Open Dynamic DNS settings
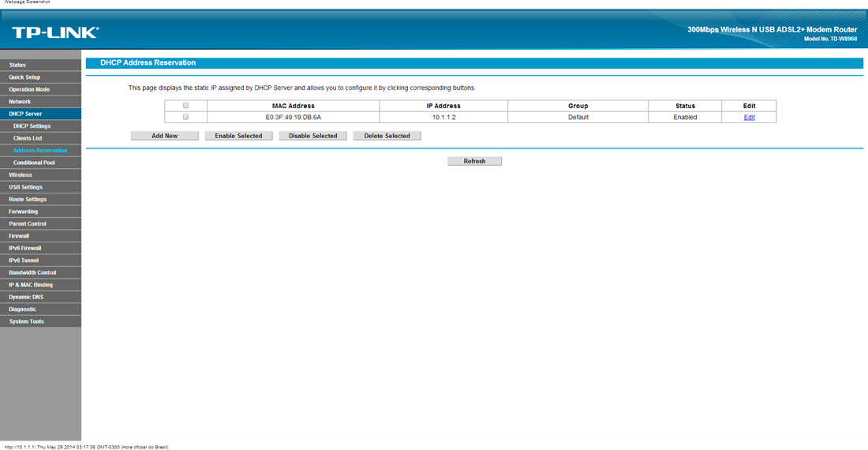This screenshot has width=868, height=450. [40, 296]
